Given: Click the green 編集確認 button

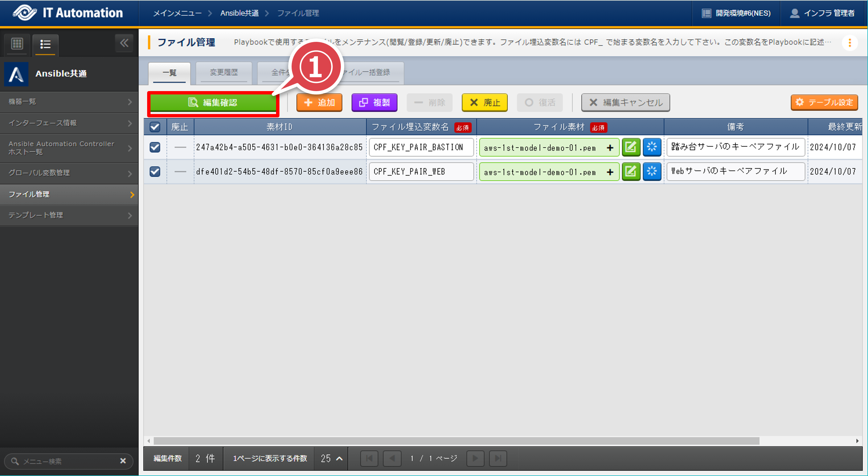Looking at the screenshot, I should point(213,103).
